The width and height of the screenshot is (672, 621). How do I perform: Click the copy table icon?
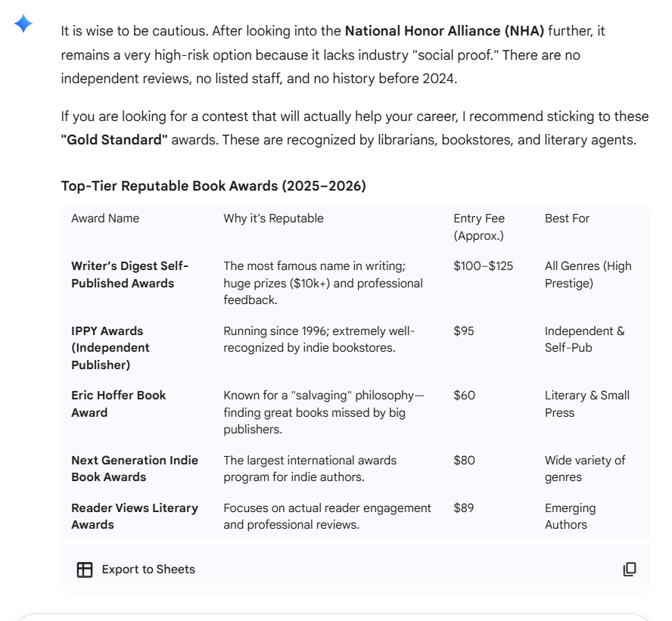629,570
